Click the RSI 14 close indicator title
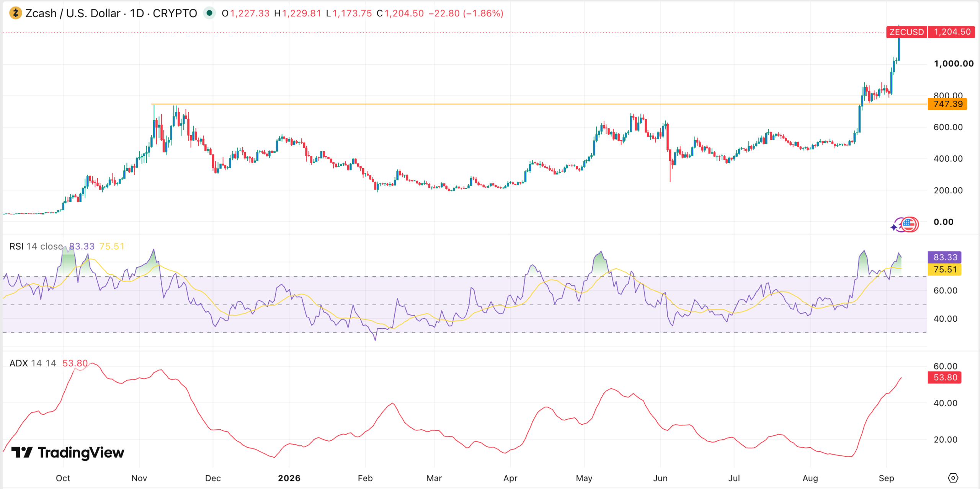 point(36,246)
